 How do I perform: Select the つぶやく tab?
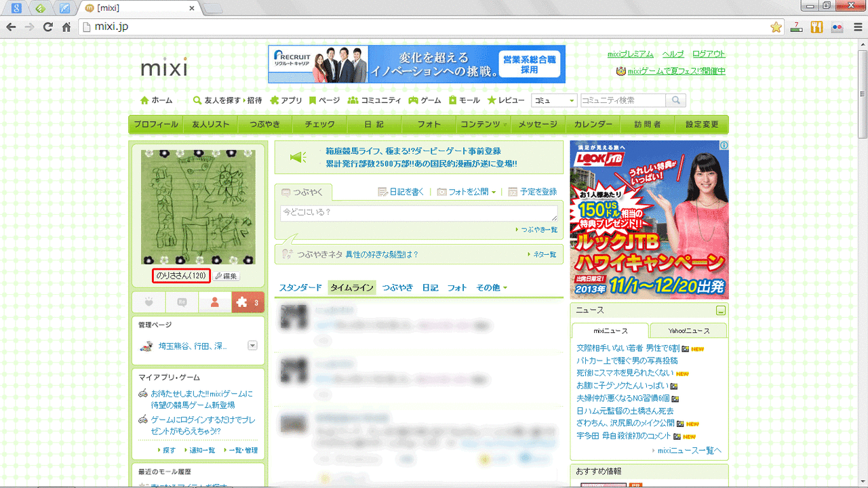(303, 192)
